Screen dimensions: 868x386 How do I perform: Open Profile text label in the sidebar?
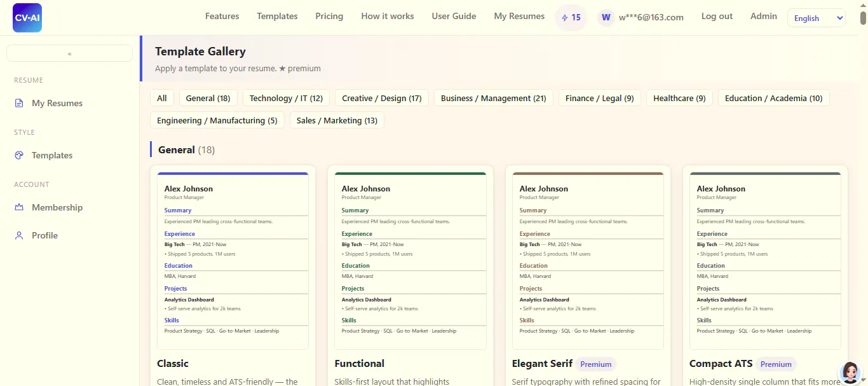pos(44,235)
